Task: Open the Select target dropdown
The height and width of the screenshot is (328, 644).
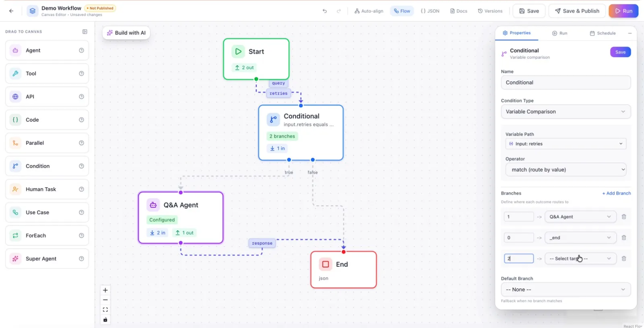Action: point(580,258)
